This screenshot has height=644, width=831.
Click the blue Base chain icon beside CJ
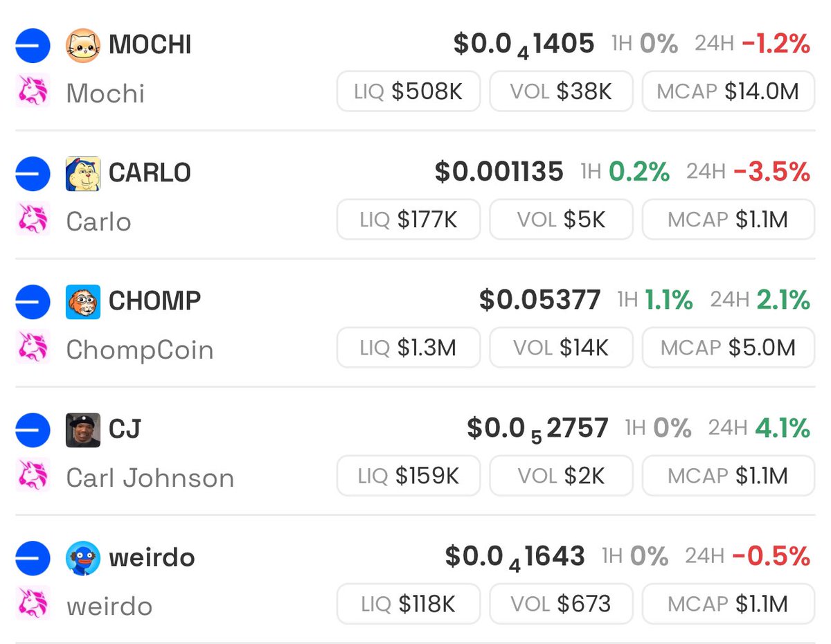[x=33, y=430]
